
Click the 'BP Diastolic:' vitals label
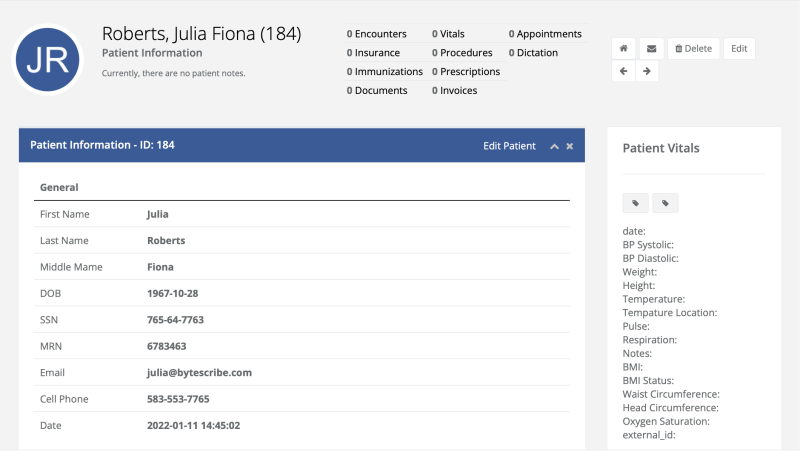click(x=651, y=258)
